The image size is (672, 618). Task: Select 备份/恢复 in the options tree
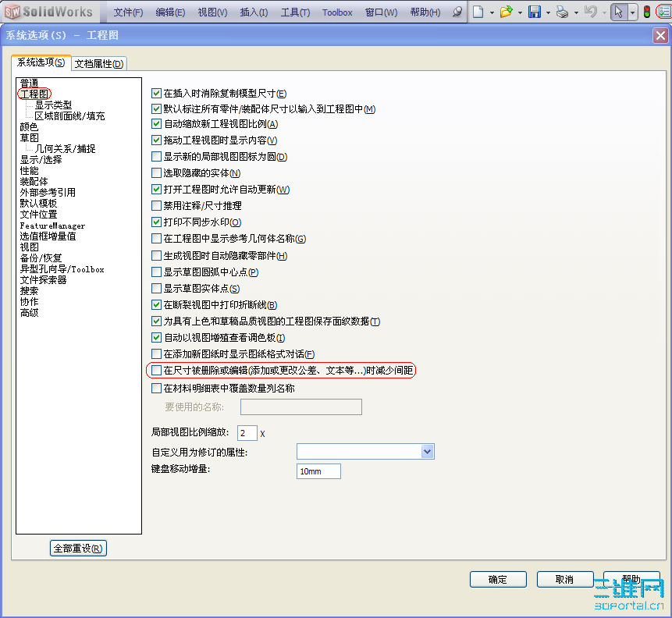tap(41, 258)
